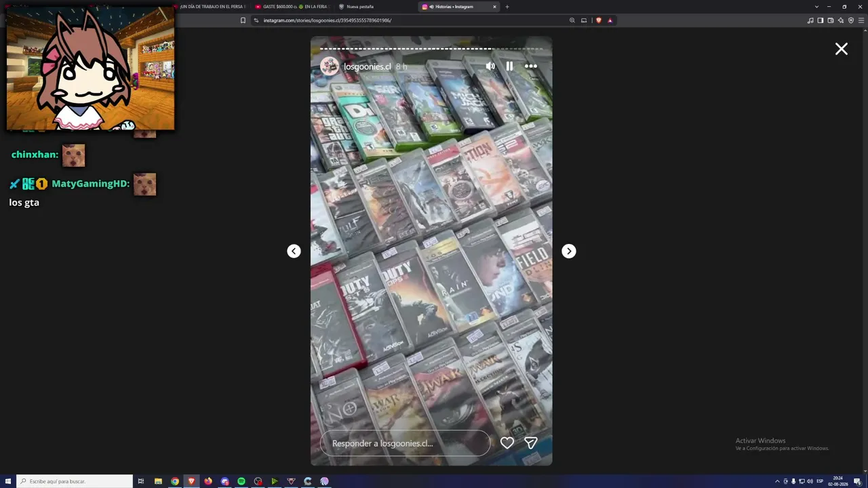Switch to the 'UN DÍA DE TRABAJO' tab
The image size is (868, 488).
(x=212, y=7)
